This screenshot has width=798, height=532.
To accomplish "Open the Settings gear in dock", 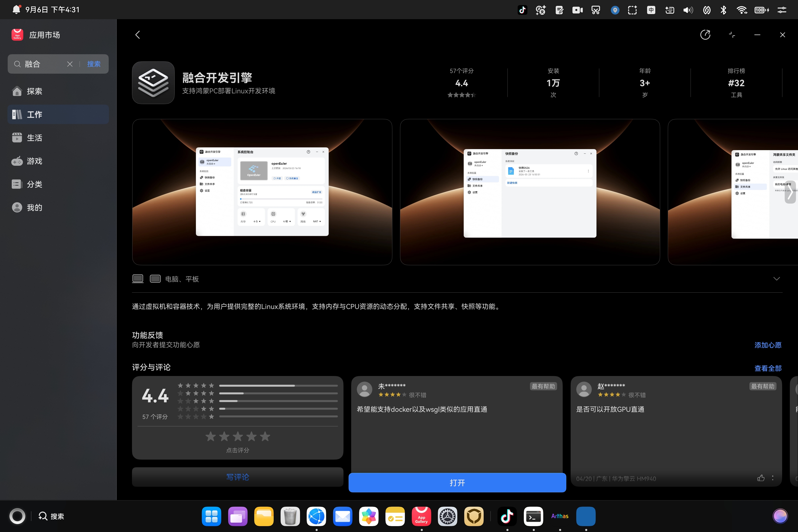I will (x=448, y=516).
